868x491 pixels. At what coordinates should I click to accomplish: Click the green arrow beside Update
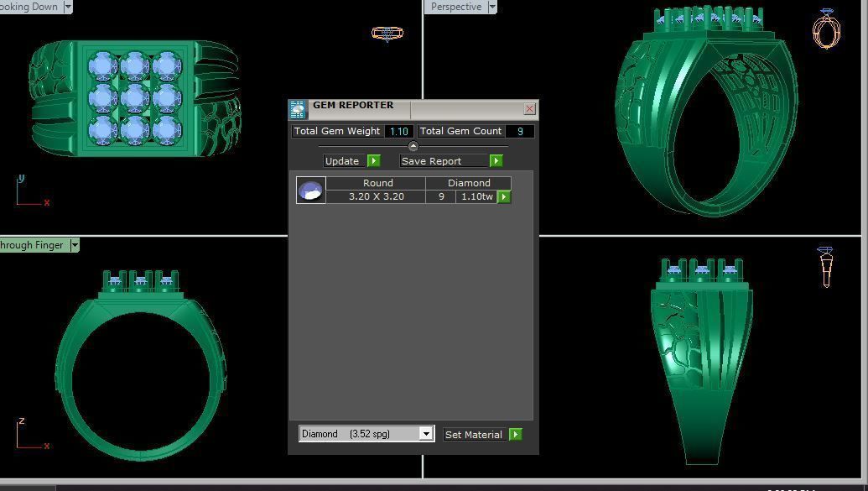click(374, 160)
